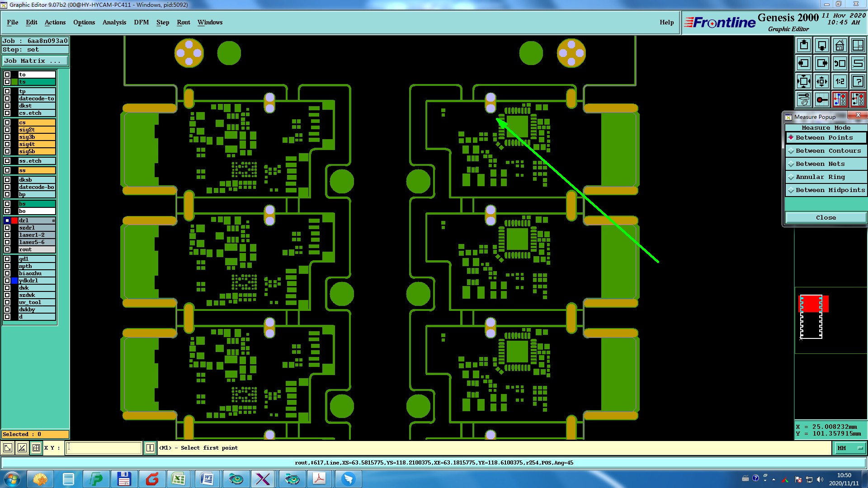Toggle the sig2t layer checkbox

pos(7,130)
